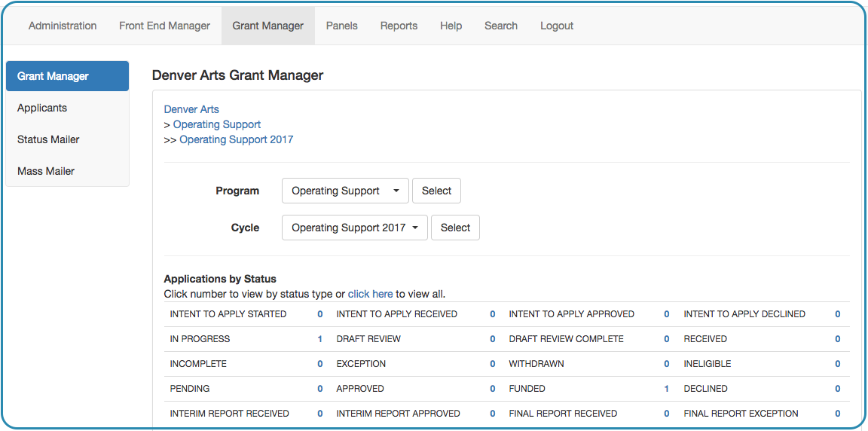Open the Withdrawn status count
This screenshot has width=868, height=431.
[667, 363]
